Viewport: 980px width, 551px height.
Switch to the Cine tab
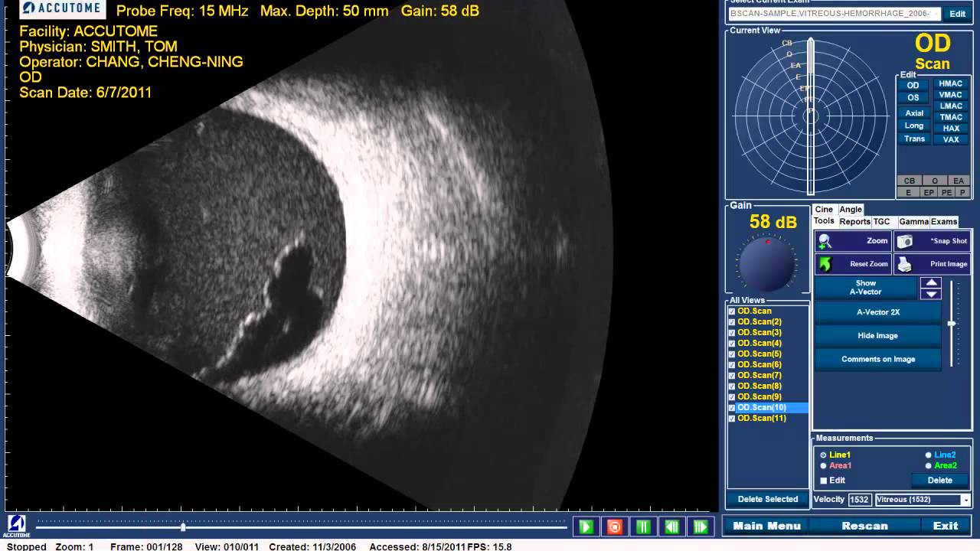pyautogui.click(x=824, y=210)
